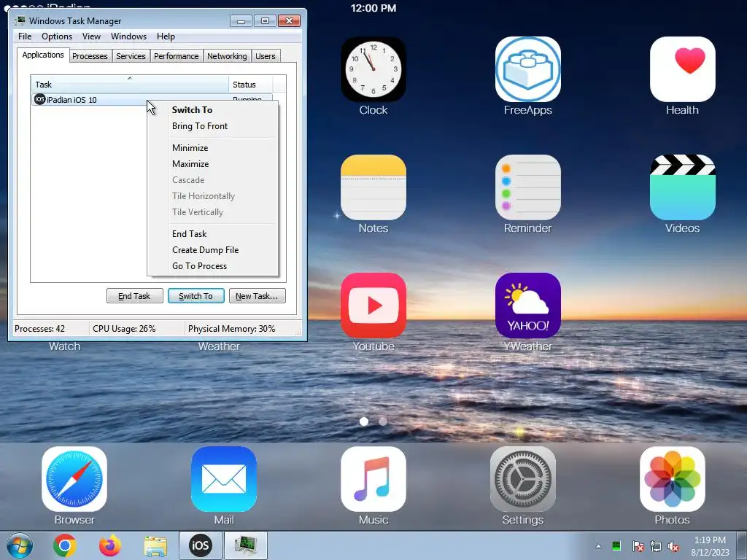Switch to the Users tab
The width and height of the screenshot is (747, 560).
[266, 56]
